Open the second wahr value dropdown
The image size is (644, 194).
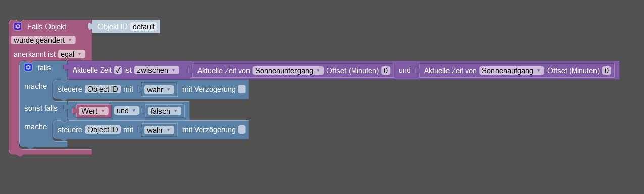pos(159,130)
